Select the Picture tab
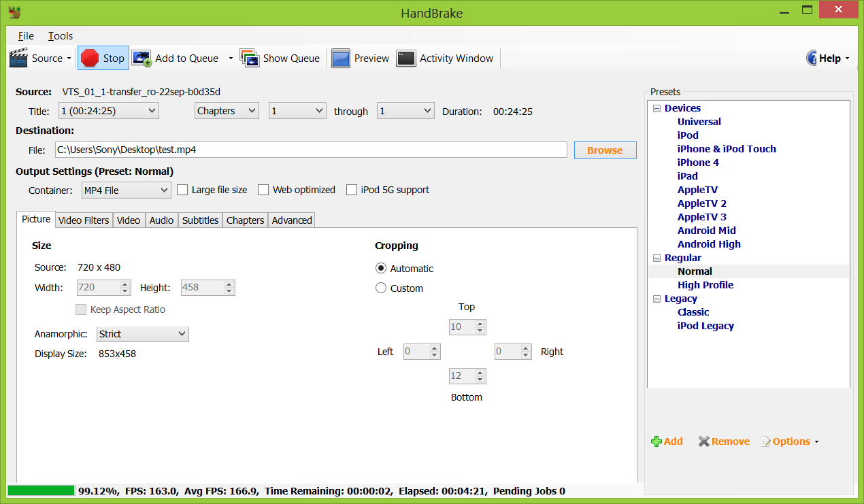The image size is (864, 504). coord(36,219)
